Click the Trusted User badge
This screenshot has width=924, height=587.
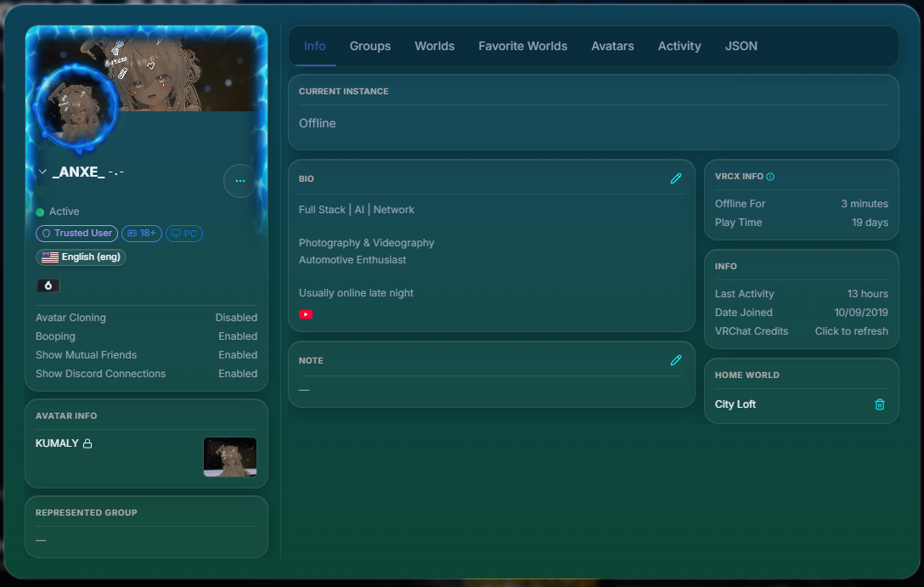tap(77, 234)
